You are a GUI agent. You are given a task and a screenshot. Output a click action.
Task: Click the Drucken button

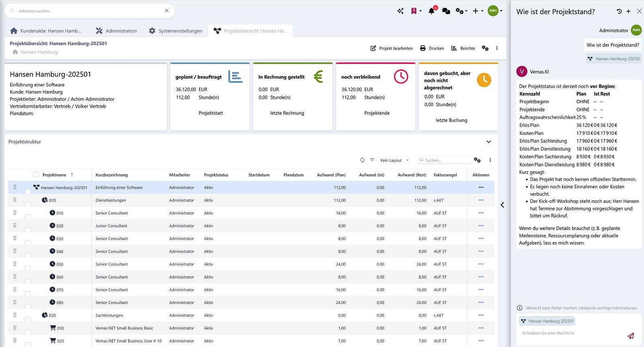[432, 48]
